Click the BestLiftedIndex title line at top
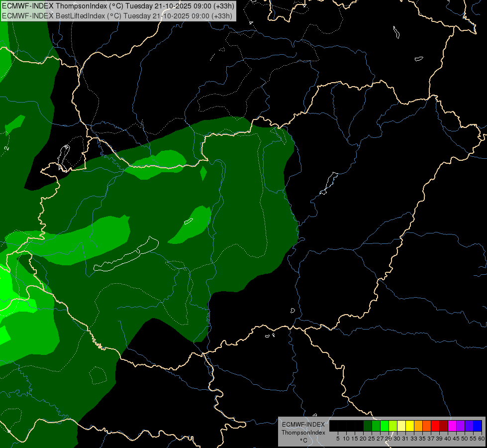Screen dimensions: 487x448 click(x=117, y=15)
